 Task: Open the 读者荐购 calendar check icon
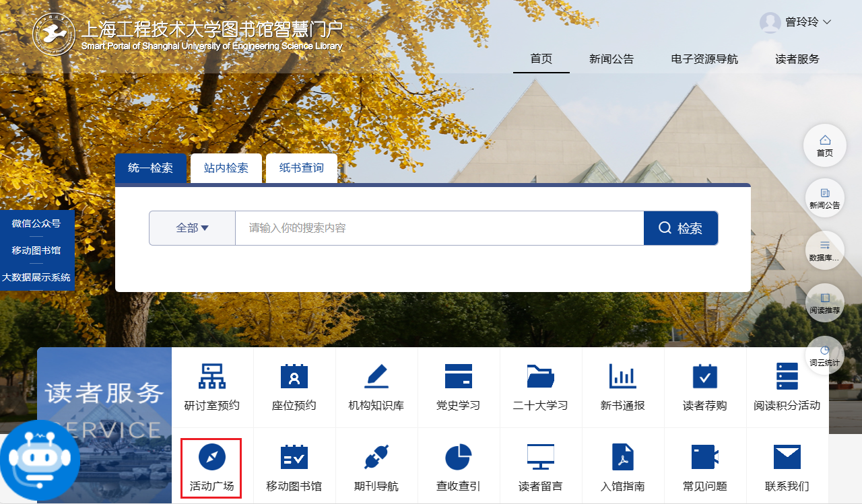point(704,376)
